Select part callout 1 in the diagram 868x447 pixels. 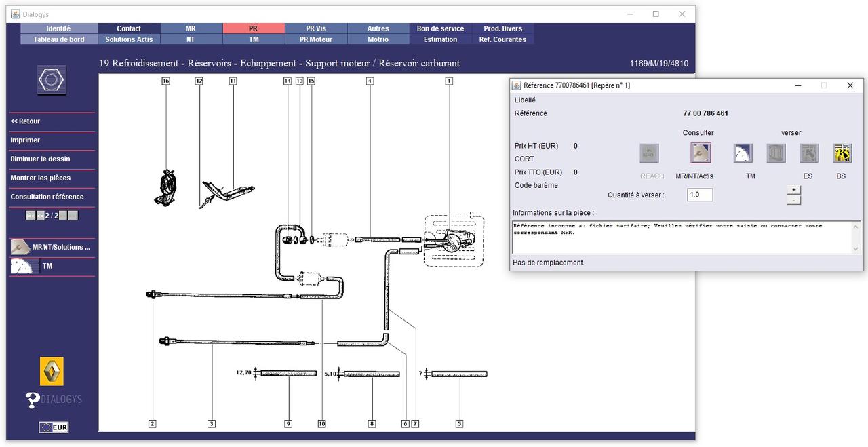coord(448,81)
